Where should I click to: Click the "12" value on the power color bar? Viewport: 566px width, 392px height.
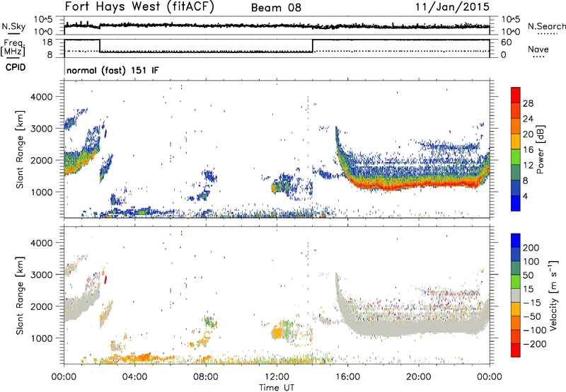pos(528,166)
